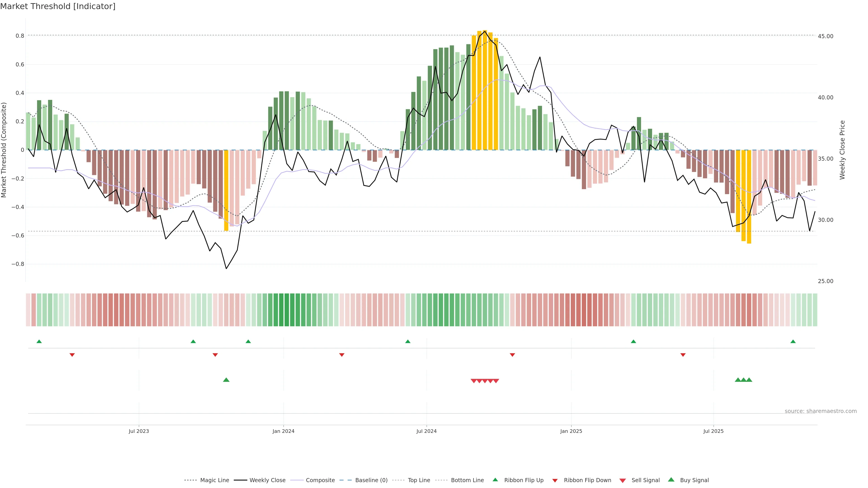Click the Market Threshold [Indicator] chart title
Screen dimensions: 868x488
(x=58, y=6)
